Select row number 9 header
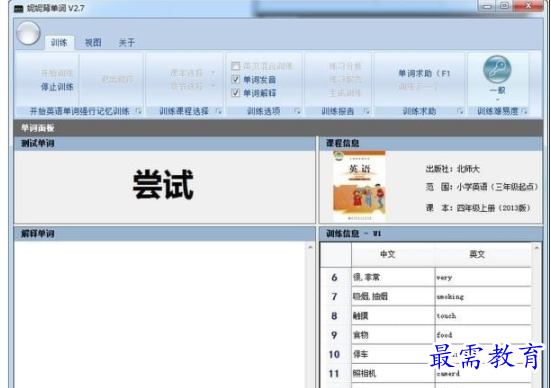Screen dimensions: 551x388 335,335
